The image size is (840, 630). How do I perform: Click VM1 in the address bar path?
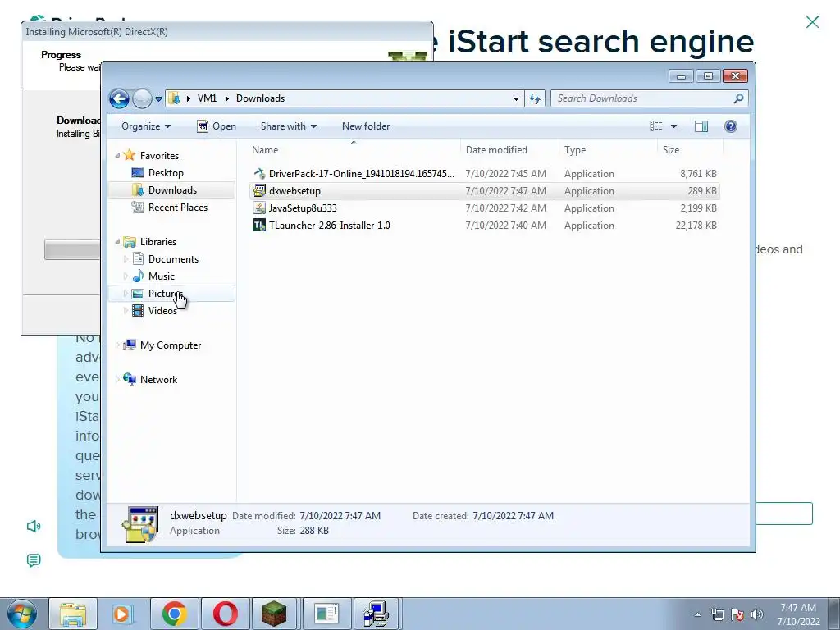[x=207, y=98]
